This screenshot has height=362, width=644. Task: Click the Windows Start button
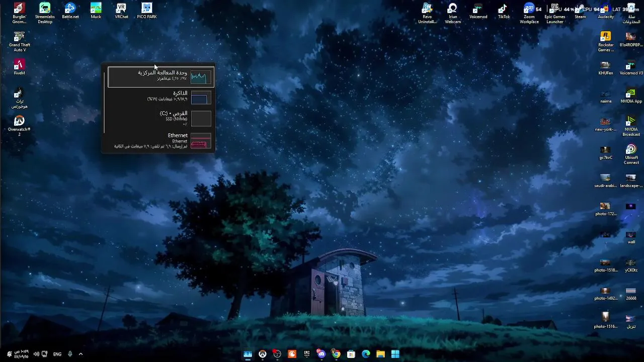[x=395, y=354]
